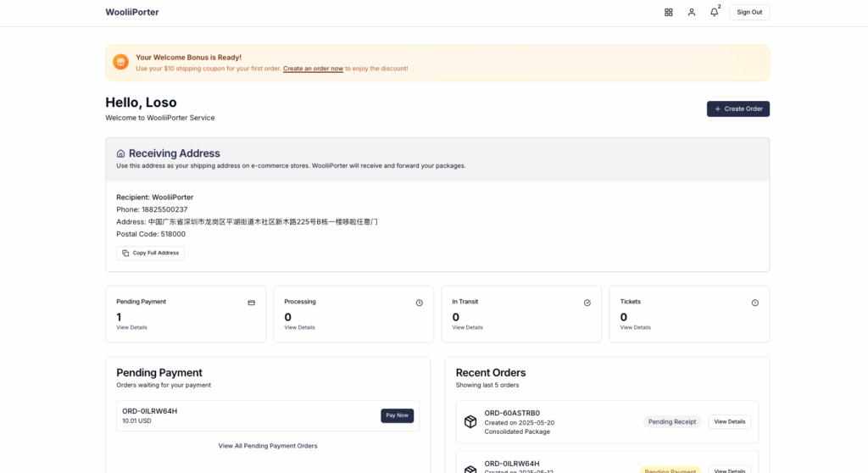
Task: Copy the full receiving address
Action: [x=150, y=253]
